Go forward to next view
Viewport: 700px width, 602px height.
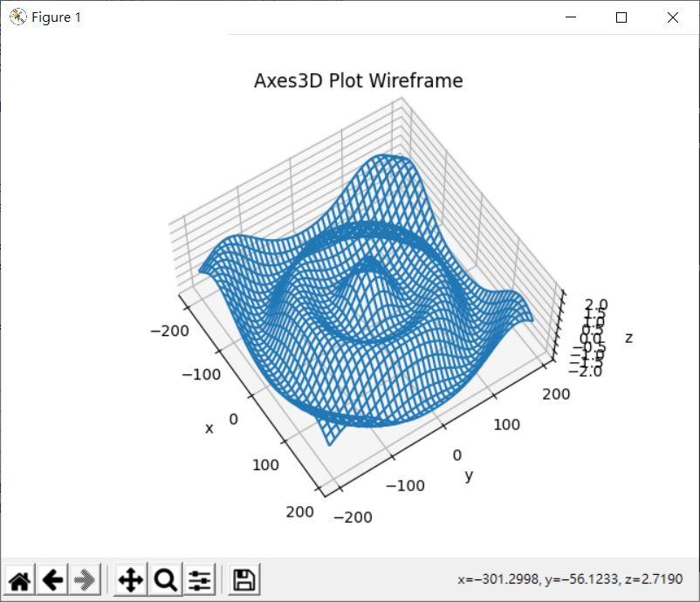pos(85,580)
